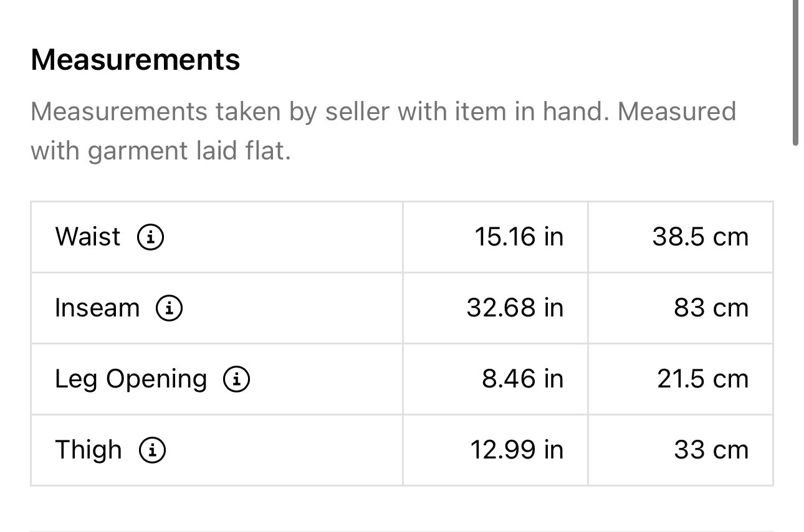The image size is (804, 532).
Task: Click the 33 cm thigh value
Action: tap(711, 450)
